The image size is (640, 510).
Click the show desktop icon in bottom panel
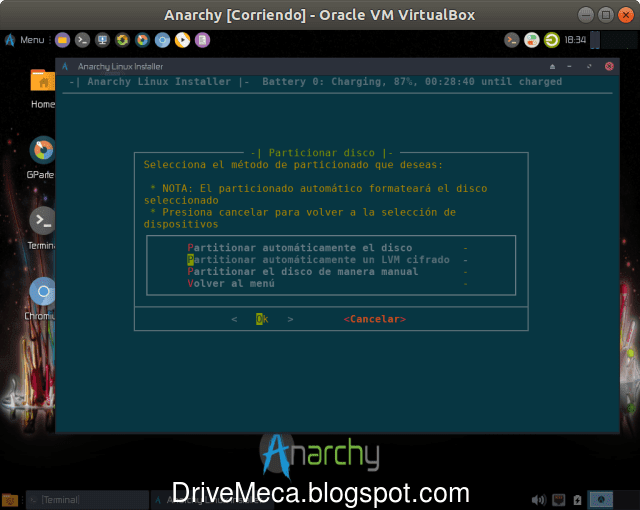[9, 500]
